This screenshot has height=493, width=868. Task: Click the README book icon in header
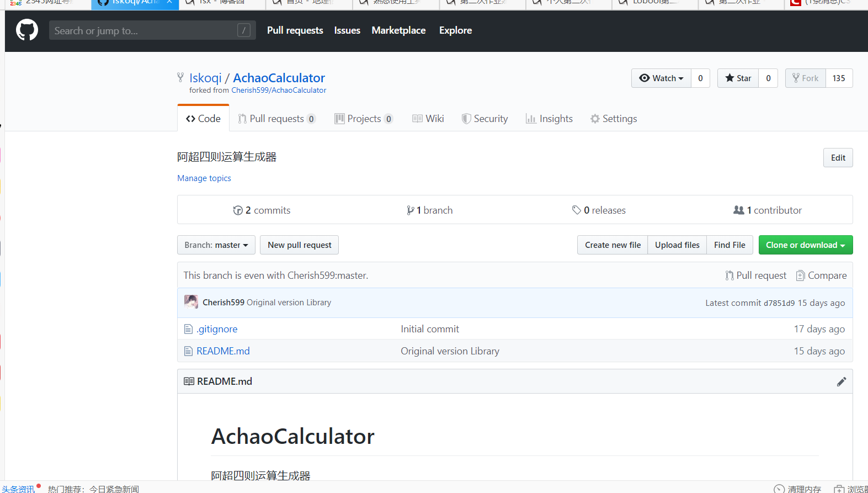point(189,381)
